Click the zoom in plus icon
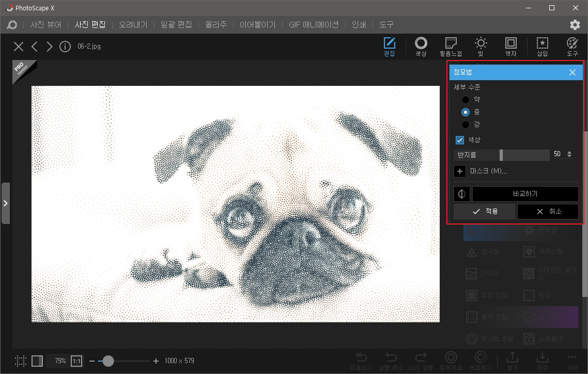The height and width of the screenshot is (374, 588). pos(156,361)
